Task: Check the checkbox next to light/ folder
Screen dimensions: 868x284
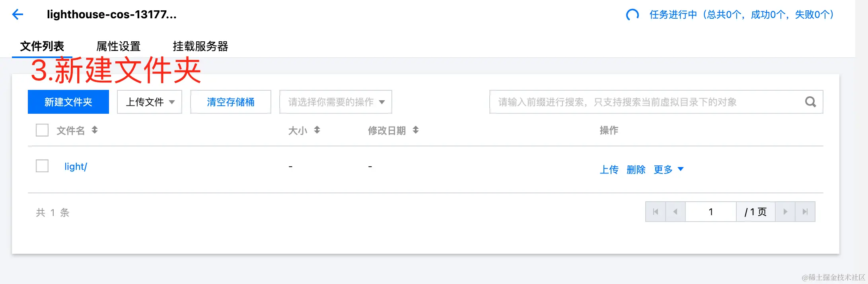Action: click(42, 166)
